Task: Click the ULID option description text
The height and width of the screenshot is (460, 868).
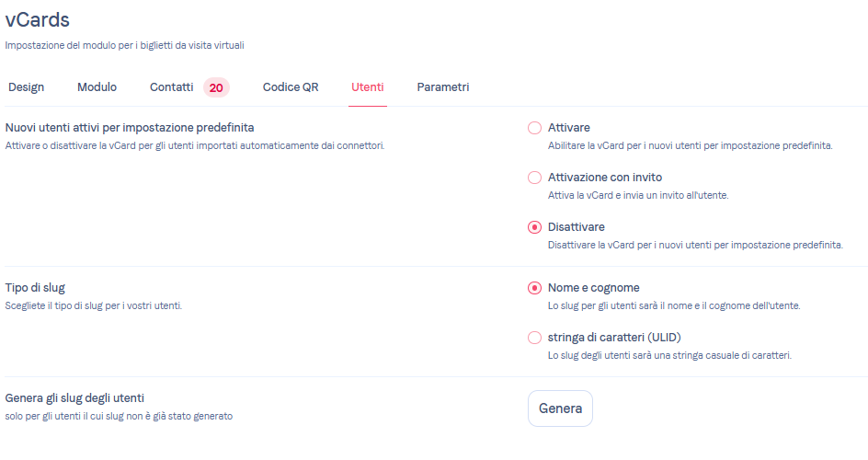Action: (669, 355)
